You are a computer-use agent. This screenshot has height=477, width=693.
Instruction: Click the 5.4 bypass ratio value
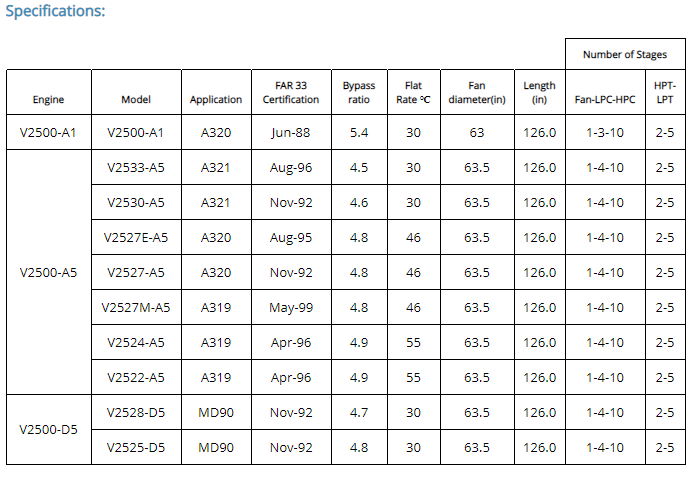tap(359, 133)
